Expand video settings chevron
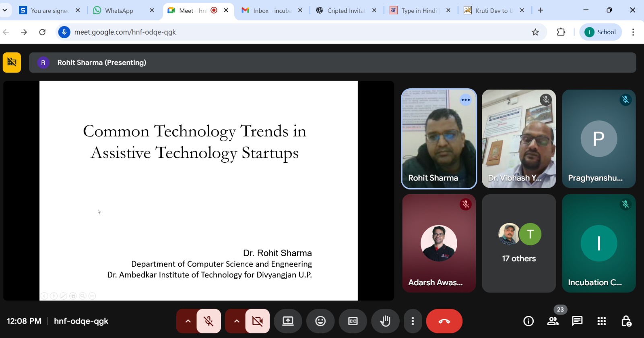This screenshot has height=338, width=644. (x=237, y=321)
